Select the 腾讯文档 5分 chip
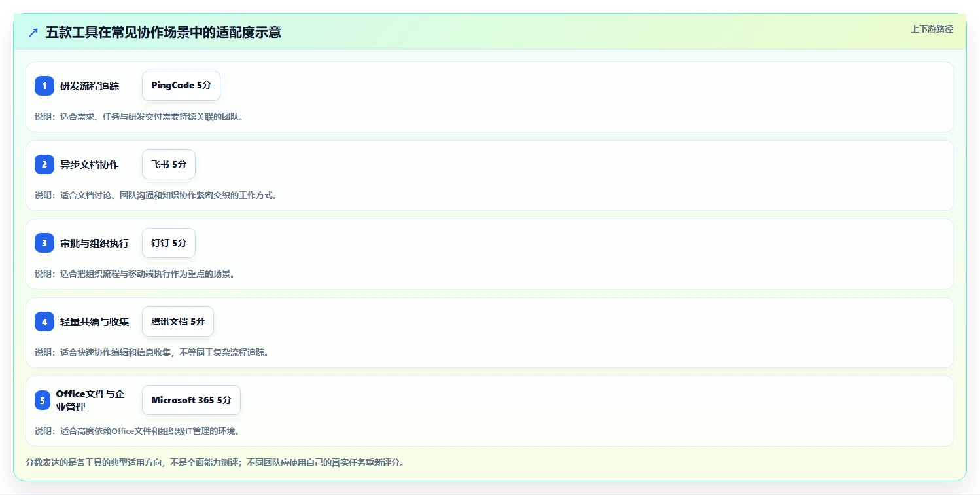Viewport: 980px width, 495px height. click(178, 321)
